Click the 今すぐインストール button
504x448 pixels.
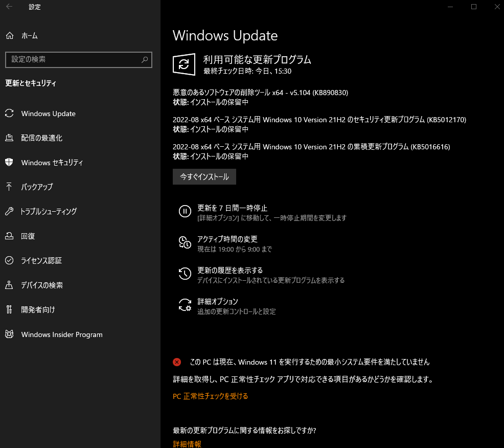click(x=204, y=176)
